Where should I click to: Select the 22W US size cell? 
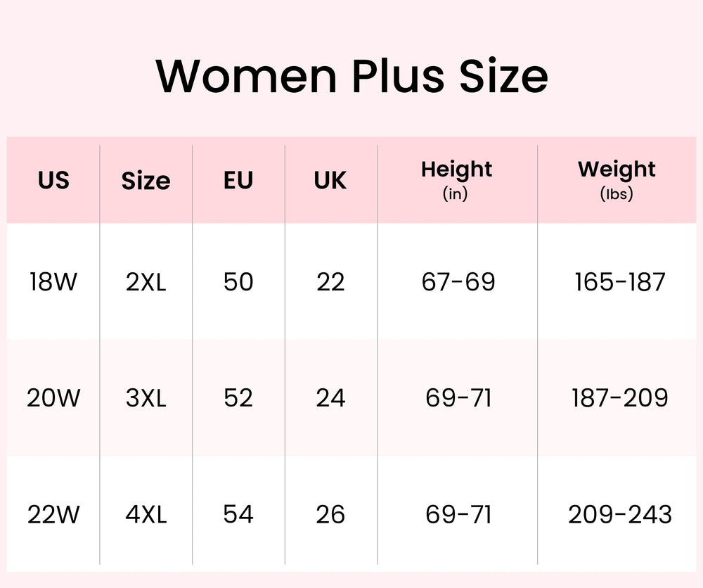click(x=53, y=515)
